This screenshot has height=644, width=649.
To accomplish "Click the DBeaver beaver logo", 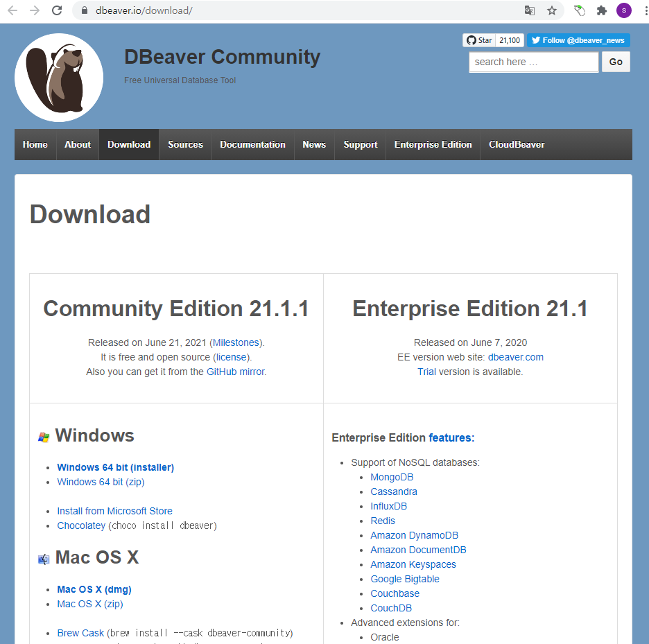I will coord(59,78).
